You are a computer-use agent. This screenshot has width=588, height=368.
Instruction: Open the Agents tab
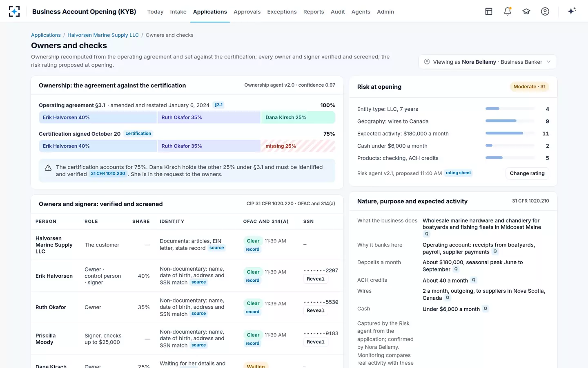tap(361, 12)
